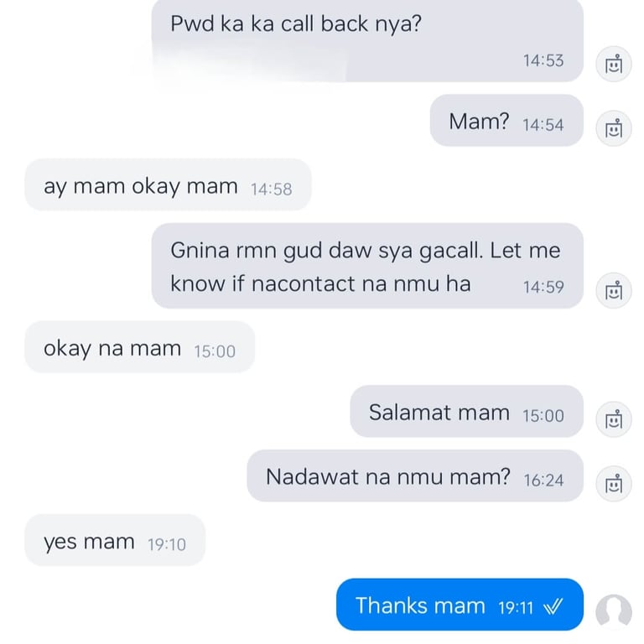The height and width of the screenshot is (644, 644).
Task: Click the 'okay na mam' message bubble
Action: tap(140, 347)
